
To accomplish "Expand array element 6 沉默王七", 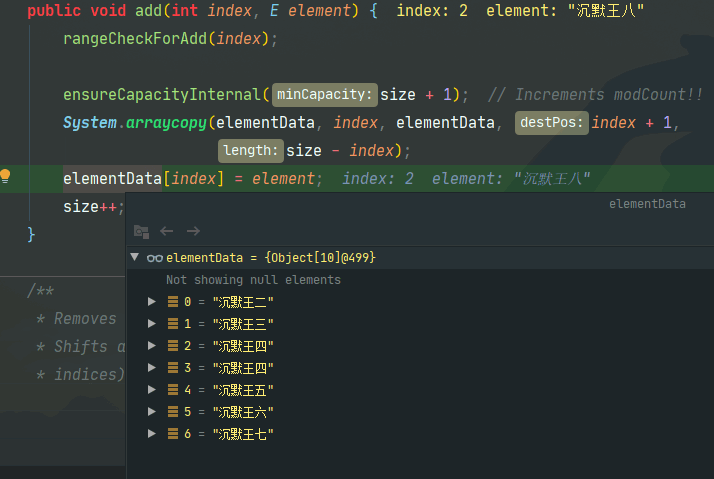I will click(152, 433).
